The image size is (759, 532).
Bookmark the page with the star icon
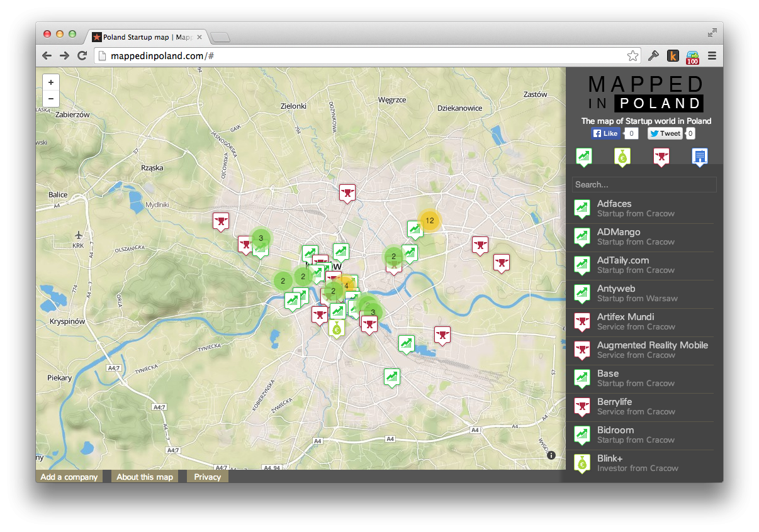point(632,56)
